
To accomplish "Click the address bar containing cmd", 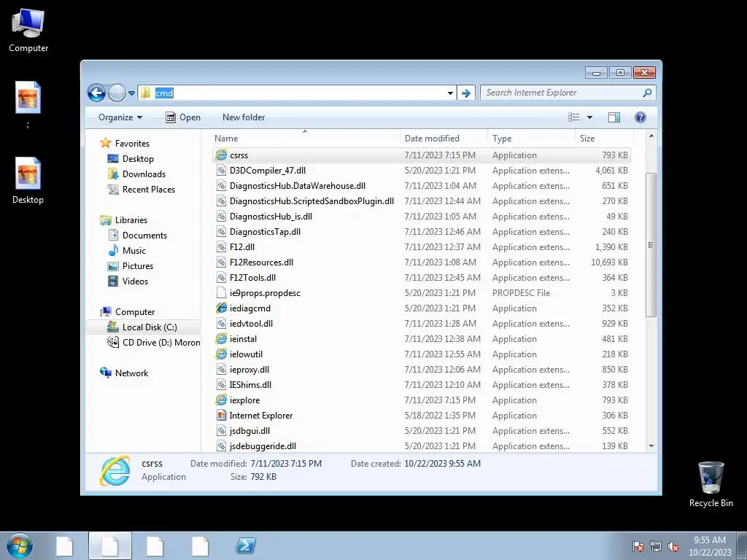I will 296,93.
